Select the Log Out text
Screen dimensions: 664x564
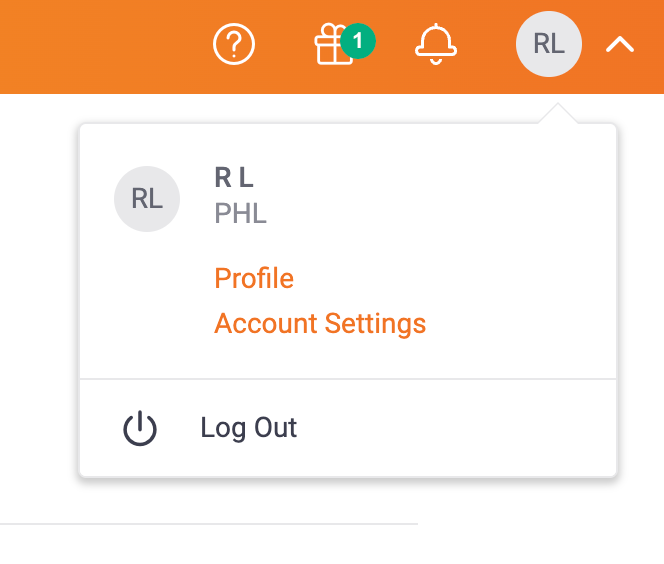tap(249, 428)
